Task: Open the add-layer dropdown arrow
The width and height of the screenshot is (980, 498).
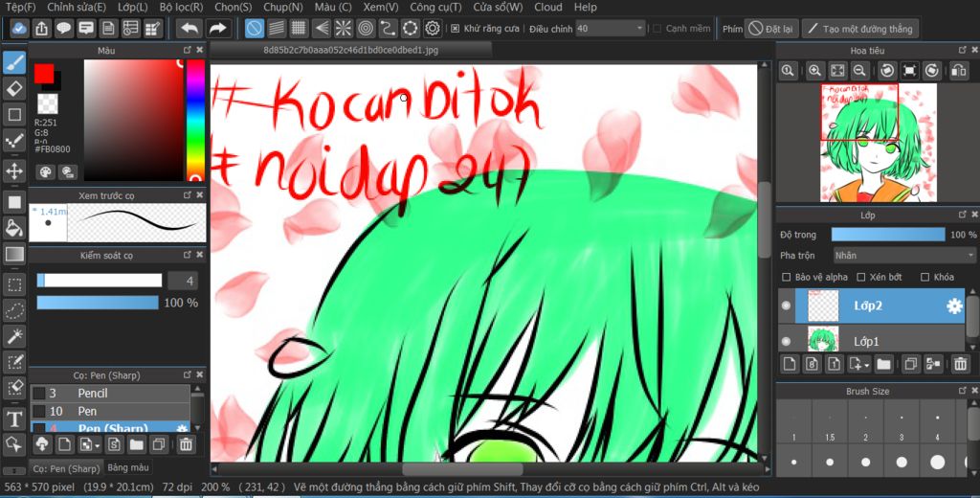Action: coord(867,364)
